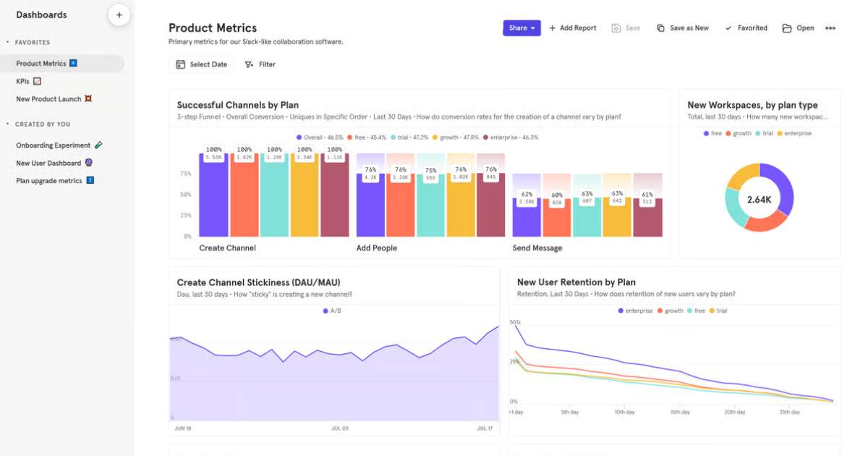Collapse the Favorites sidebar section
Screen dimensions: 868x456
8,43
